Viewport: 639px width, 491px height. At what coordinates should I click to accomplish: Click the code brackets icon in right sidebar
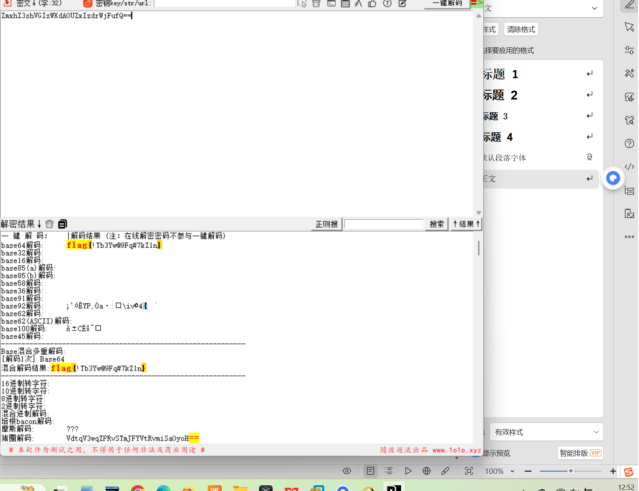(629, 167)
